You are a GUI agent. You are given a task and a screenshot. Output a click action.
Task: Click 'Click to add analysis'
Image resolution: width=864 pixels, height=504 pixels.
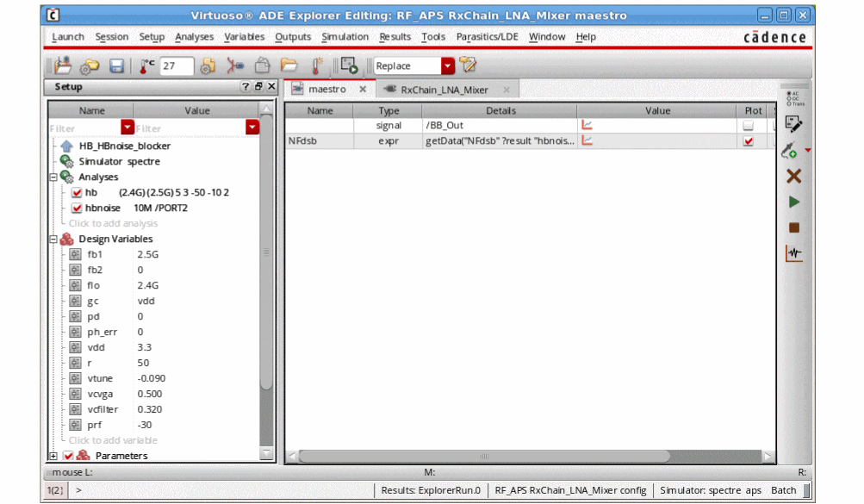pyautogui.click(x=113, y=224)
